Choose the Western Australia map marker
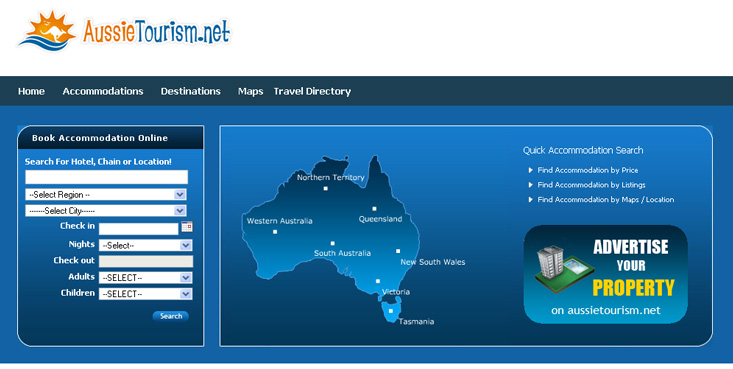This screenshot has width=733, height=369. (x=275, y=232)
